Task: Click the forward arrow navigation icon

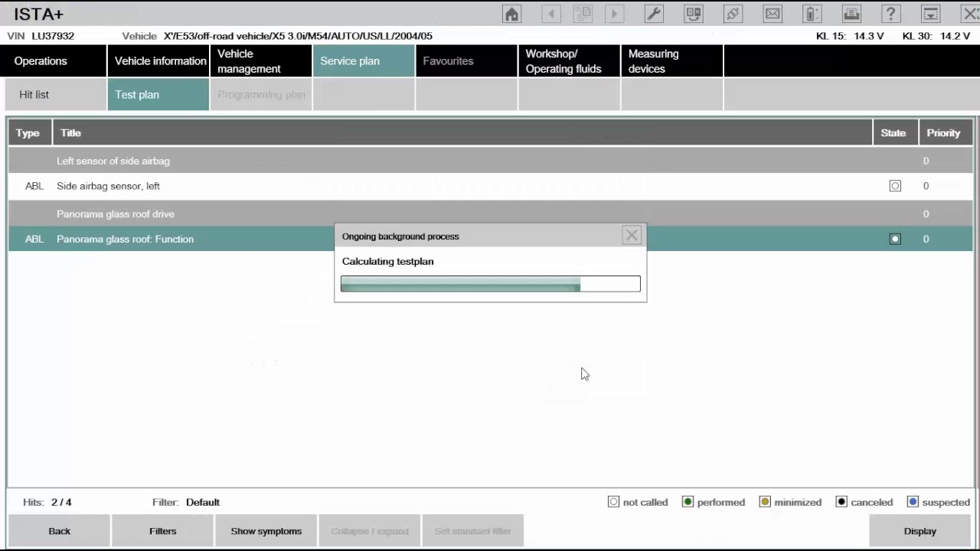Action: [x=614, y=14]
